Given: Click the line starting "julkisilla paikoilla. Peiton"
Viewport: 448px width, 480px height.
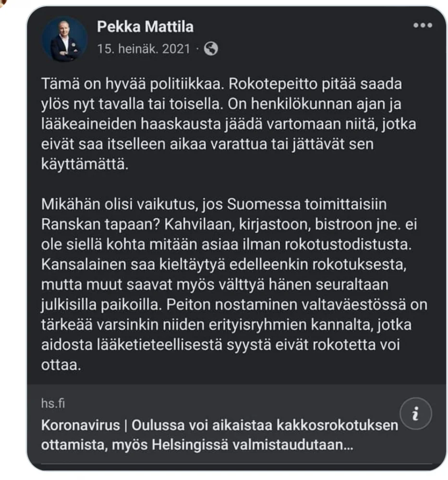Looking at the screenshot, I should pos(234,305).
